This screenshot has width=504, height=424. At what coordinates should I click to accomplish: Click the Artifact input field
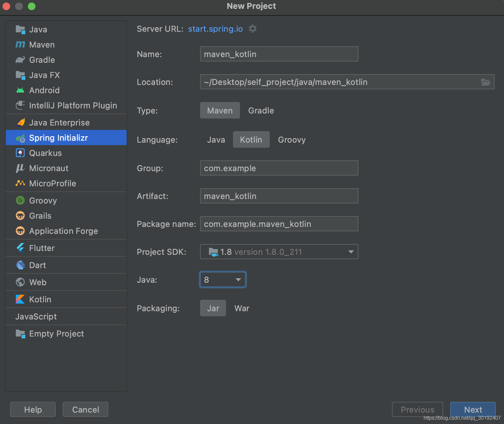pyautogui.click(x=279, y=196)
